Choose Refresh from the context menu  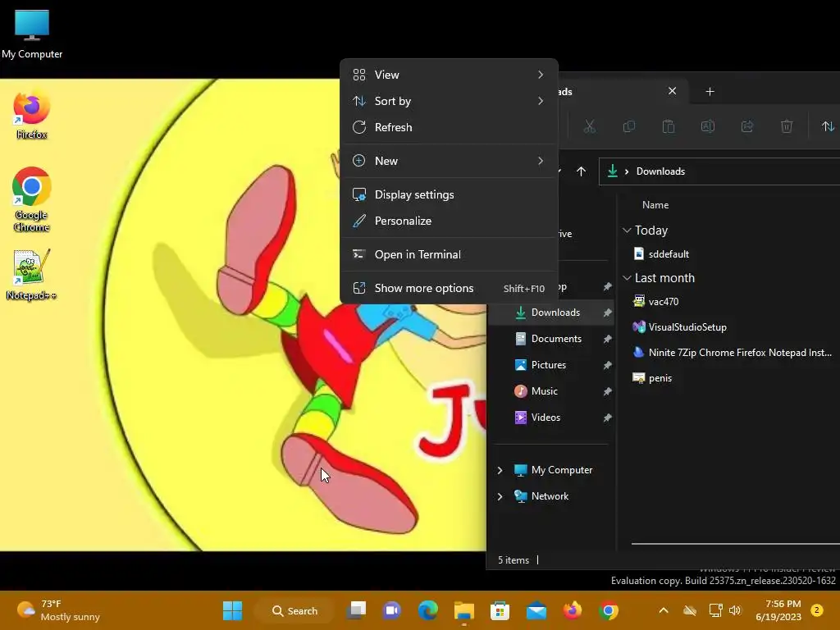click(x=449, y=127)
